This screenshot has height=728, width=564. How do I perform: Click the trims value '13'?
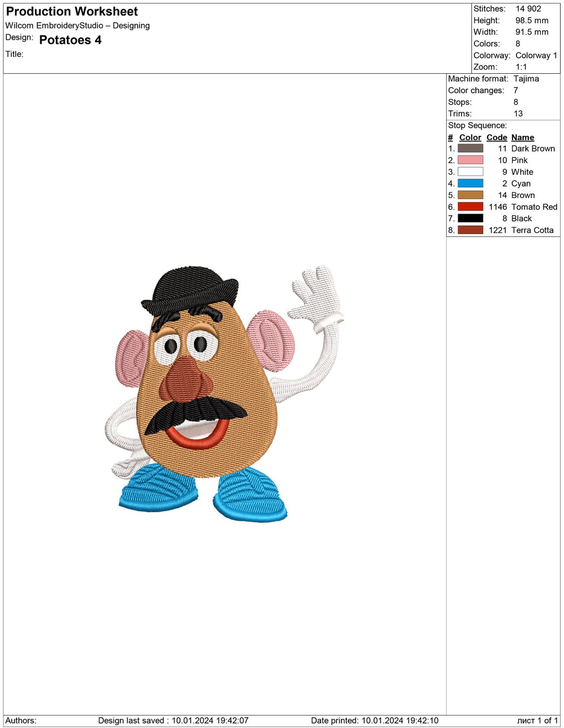pyautogui.click(x=518, y=114)
